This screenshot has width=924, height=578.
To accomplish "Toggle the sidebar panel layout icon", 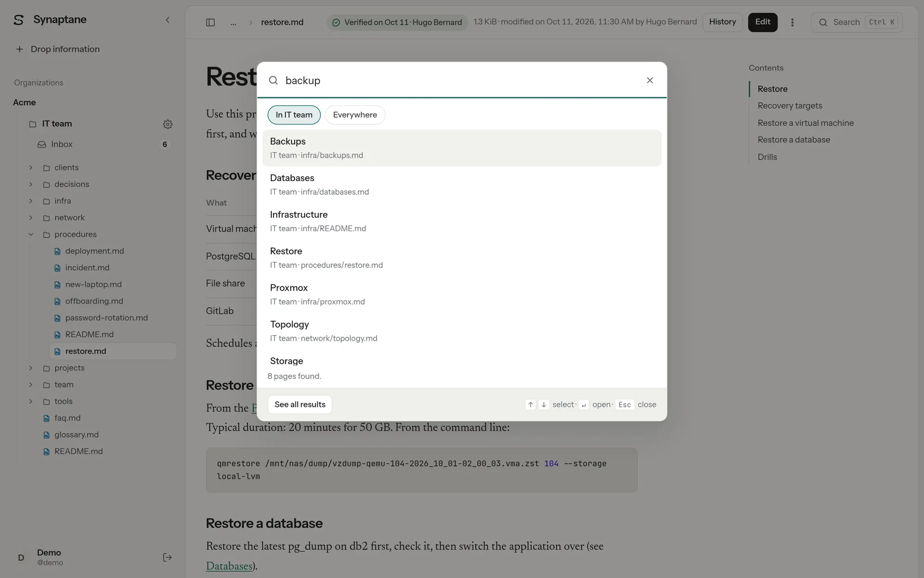I will coord(210,22).
